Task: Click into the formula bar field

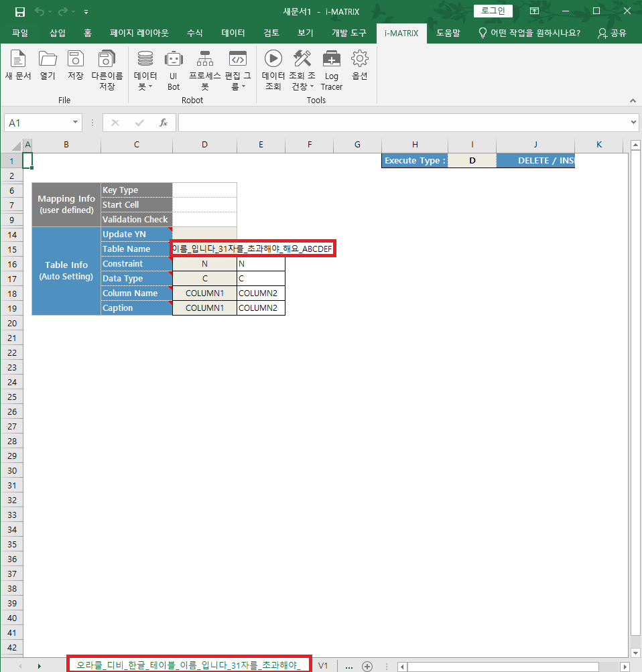Action: (403, 123)
